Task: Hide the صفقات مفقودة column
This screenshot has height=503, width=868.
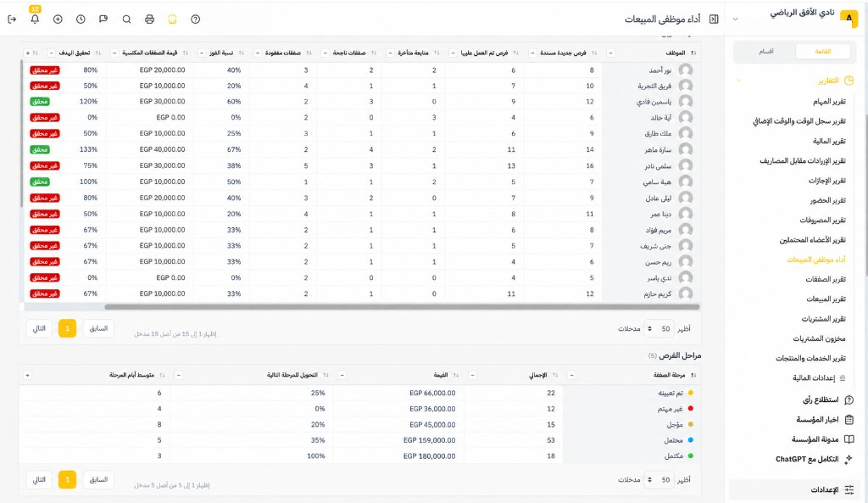Action: pyautogui.click(x=258, y=53)
